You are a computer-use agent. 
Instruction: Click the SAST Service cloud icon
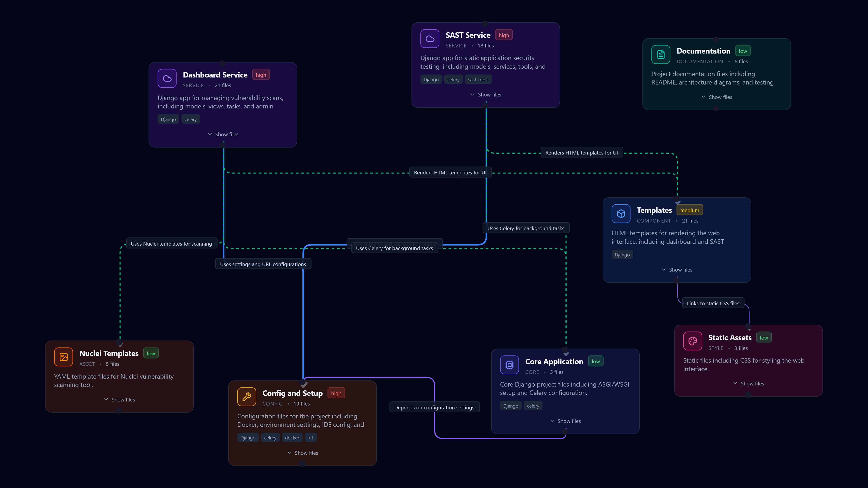tap(430, 39)
